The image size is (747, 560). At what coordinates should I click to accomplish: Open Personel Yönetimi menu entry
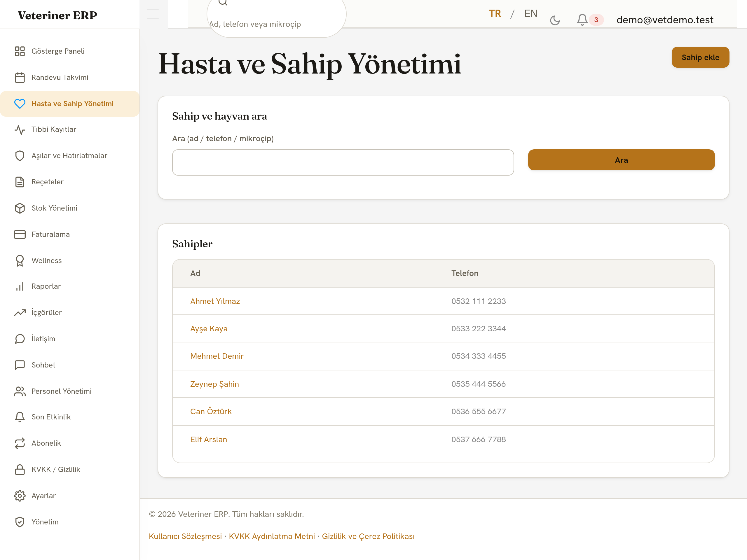click(x=70, y=391)
